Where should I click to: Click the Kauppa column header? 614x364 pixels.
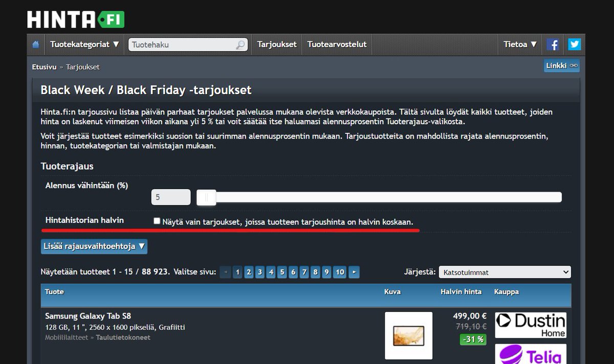(507, 292)
